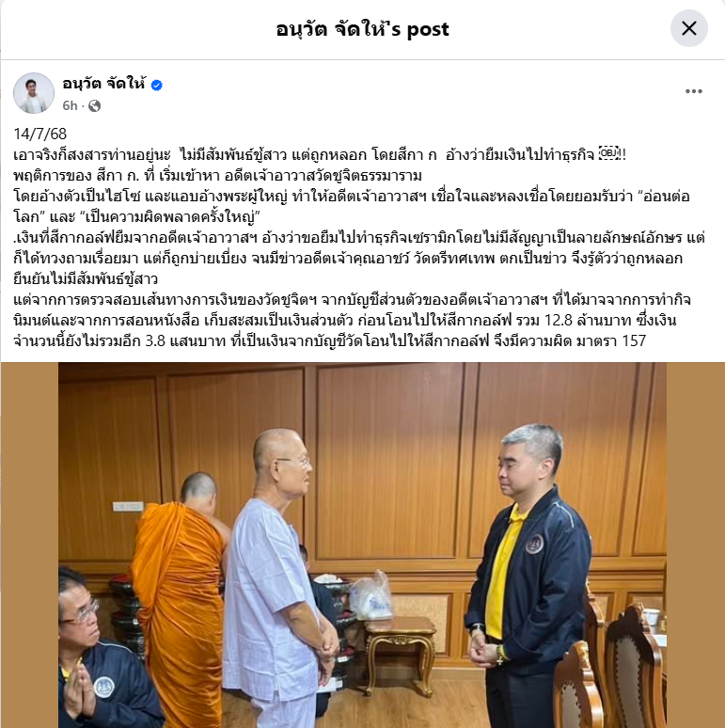Close the อนุวัต จัดให้ post dialog
The image size is (725, 728).
click(688, 28)
